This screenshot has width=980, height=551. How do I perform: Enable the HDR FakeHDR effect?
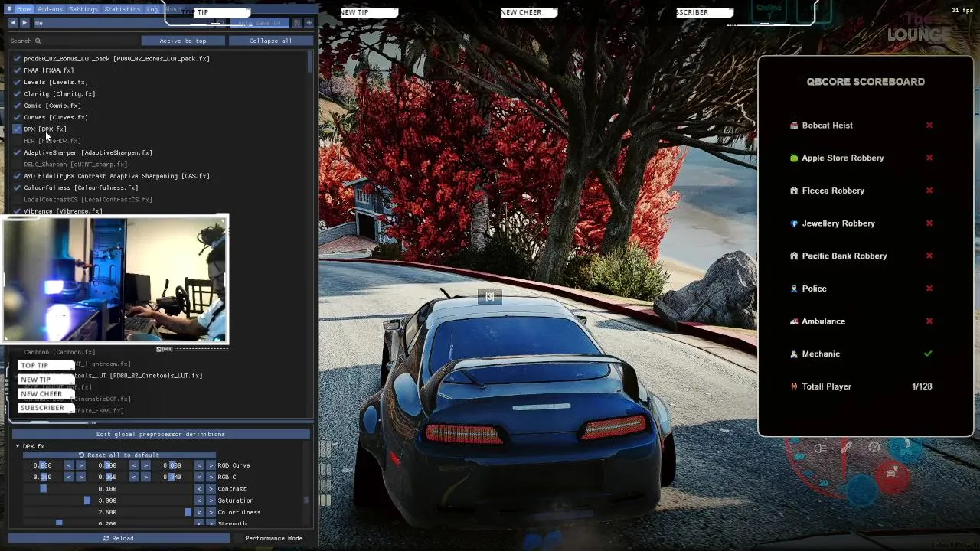pyautogui.click(x=17, y=141)
